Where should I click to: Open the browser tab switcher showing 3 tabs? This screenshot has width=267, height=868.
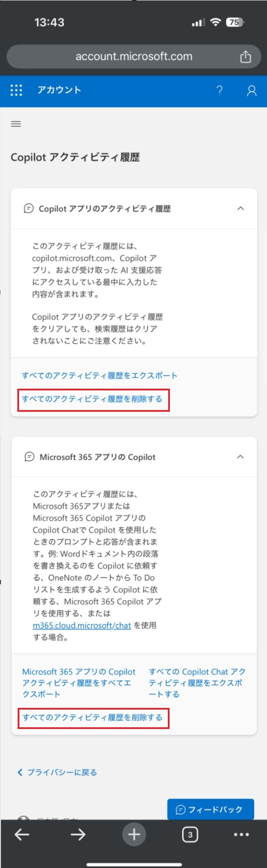(190, 835)
